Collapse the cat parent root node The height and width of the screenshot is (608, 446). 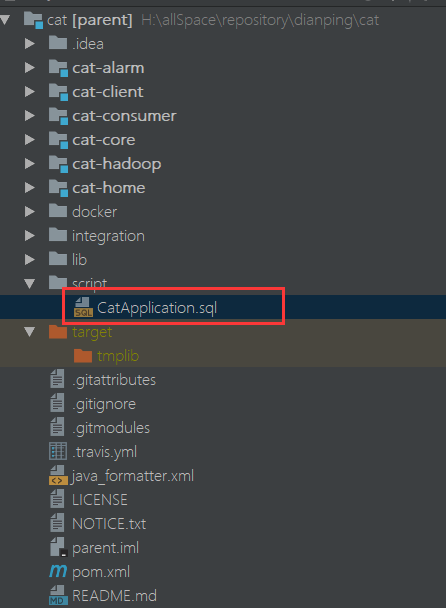5,20
